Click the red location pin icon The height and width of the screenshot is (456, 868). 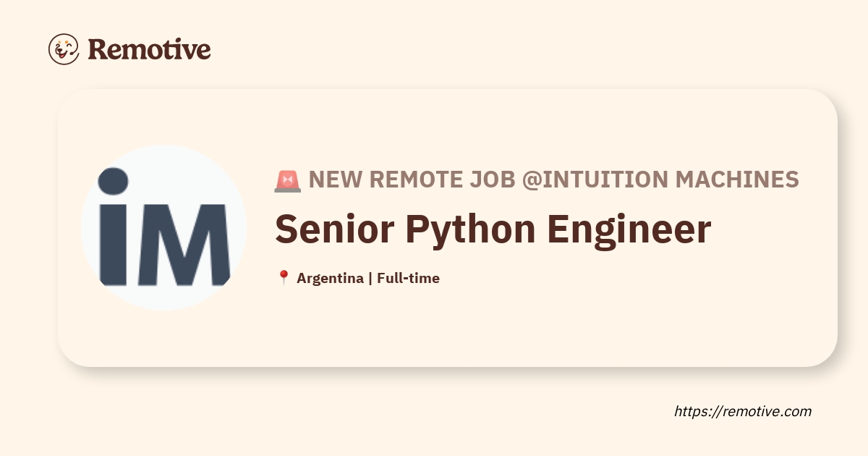284,278
